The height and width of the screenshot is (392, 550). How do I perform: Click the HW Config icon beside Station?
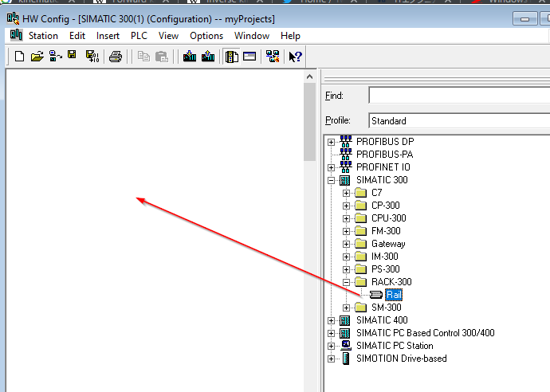coord(16,35)
